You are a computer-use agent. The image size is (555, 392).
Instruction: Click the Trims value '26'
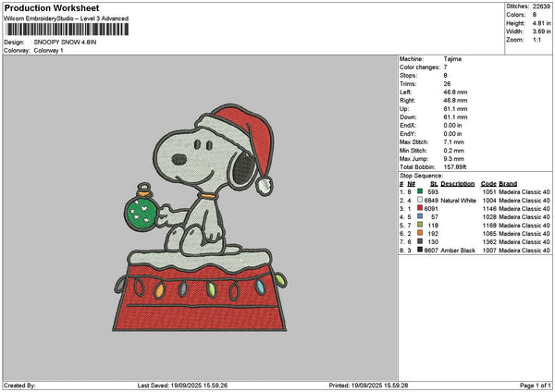click(447, 84)
